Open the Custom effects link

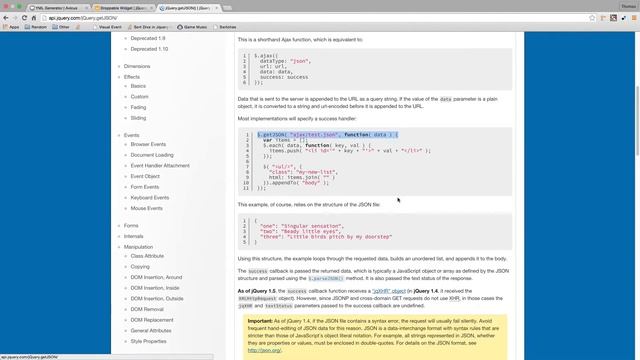pos(139,97)
